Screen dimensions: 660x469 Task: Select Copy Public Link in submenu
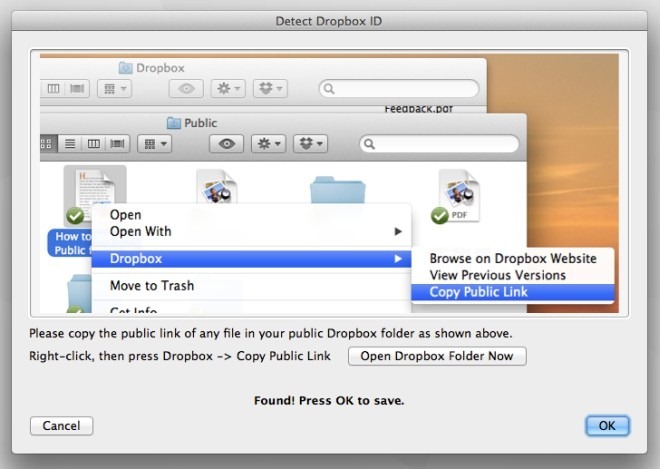513,292
